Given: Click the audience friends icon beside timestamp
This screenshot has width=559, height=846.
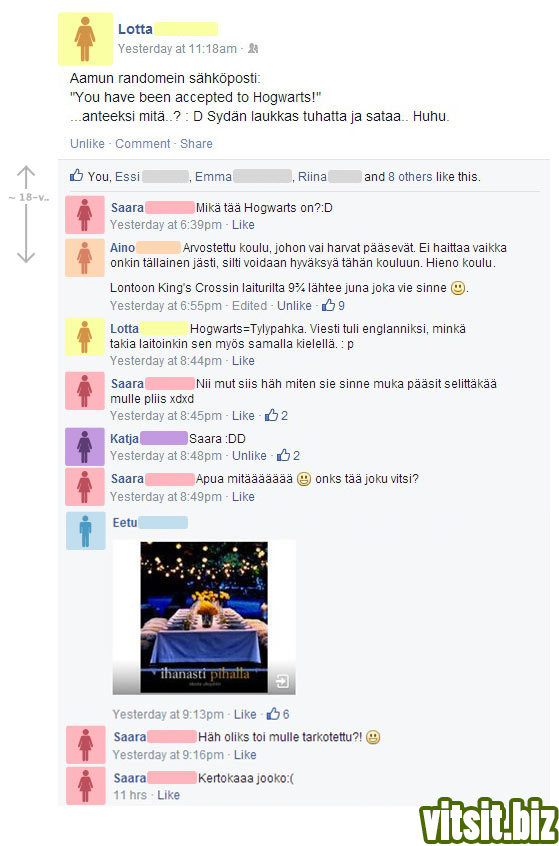Looking at the screenshot, I should [253, 49].
